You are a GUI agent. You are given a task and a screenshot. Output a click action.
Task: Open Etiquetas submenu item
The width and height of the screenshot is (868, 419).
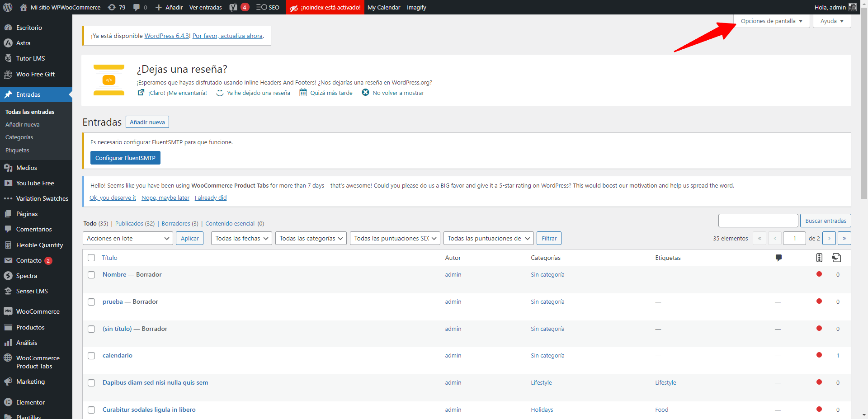point(17,150)
